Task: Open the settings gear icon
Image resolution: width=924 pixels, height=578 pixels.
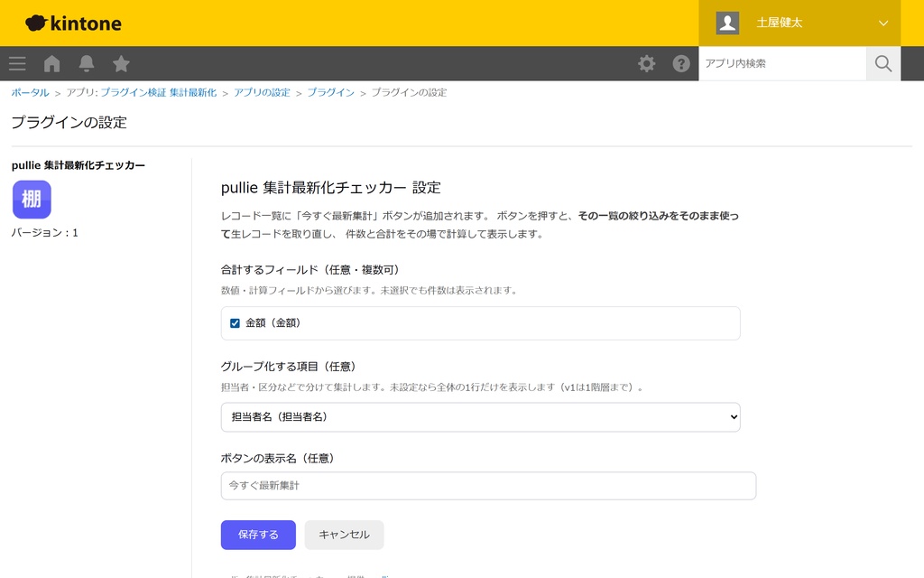Action: click(646, 64)
